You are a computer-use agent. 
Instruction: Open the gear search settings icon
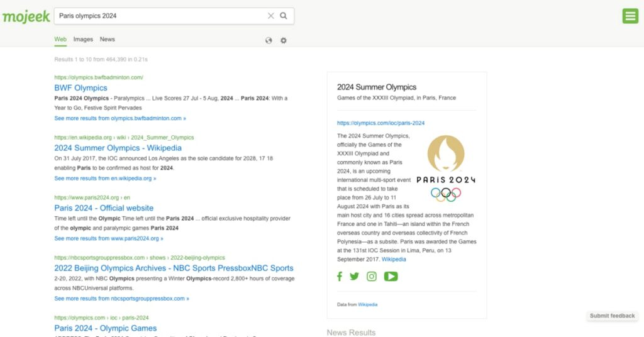tap(284, 40)
